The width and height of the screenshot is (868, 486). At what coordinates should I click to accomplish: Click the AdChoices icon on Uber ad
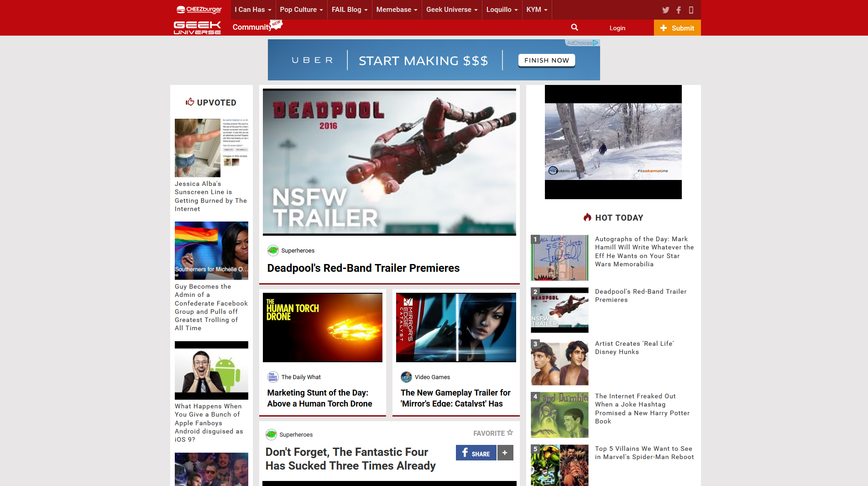[x=596, y=43]
